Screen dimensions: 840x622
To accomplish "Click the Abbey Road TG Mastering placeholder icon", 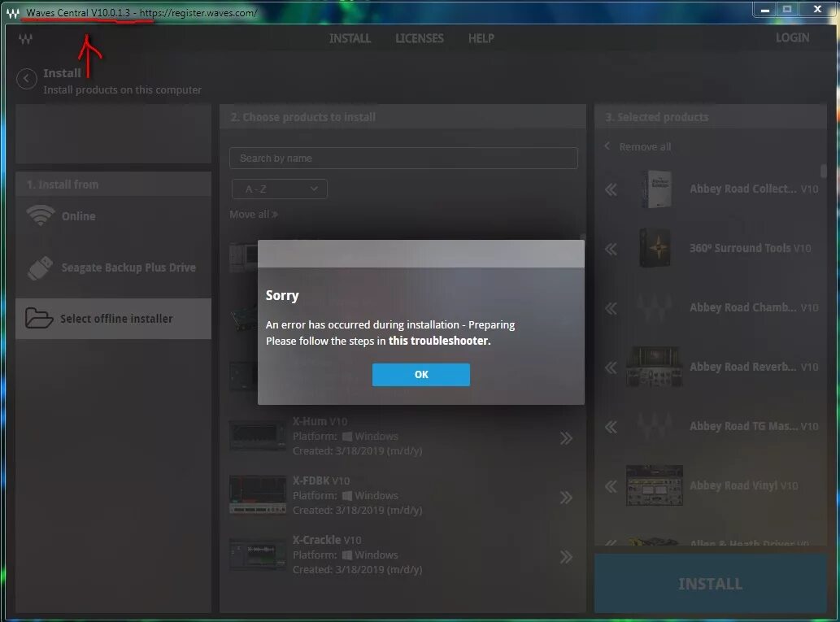I will [x=654, y=426].
